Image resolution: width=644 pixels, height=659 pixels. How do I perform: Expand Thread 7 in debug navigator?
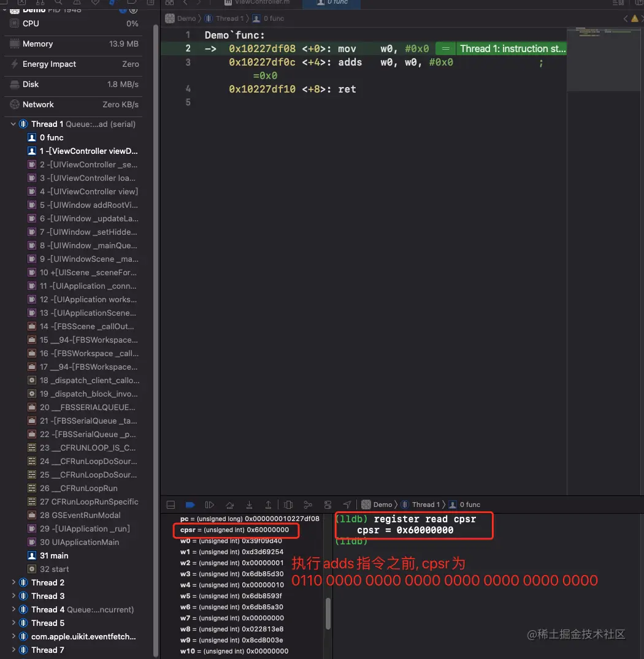[13, 650]
